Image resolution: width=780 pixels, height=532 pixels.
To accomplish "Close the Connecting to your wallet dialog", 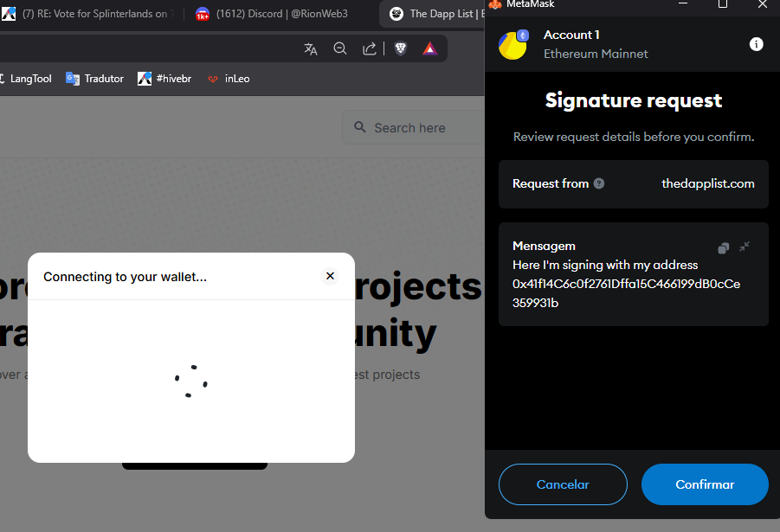I will (x=330, y=276).
